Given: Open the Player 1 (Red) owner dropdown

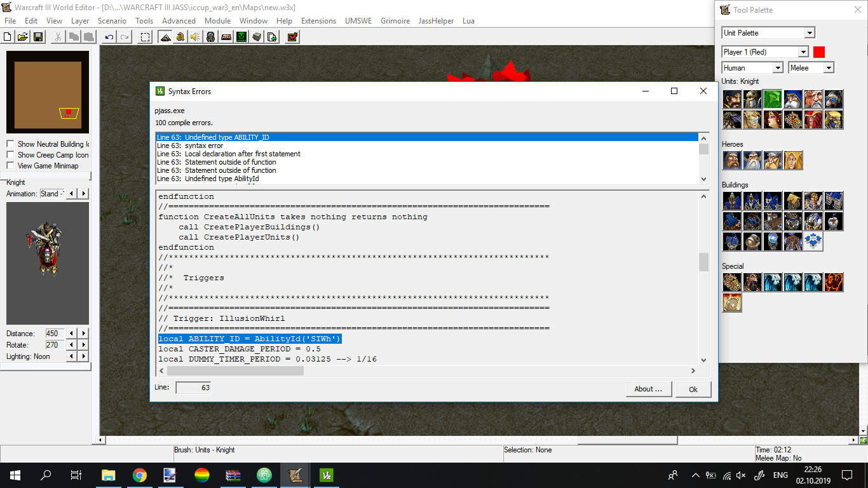Looking at the screenshot, I should 765,52.
